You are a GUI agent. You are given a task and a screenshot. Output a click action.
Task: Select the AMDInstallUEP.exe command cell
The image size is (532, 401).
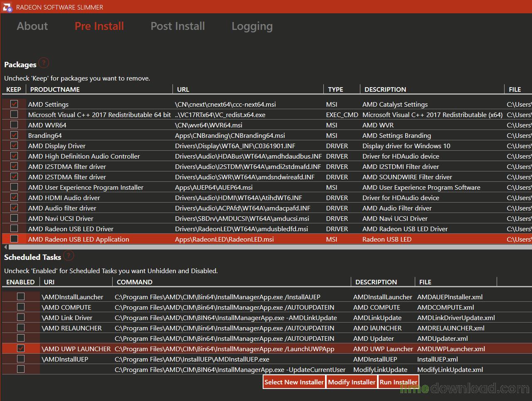click(x=192, y=359)
